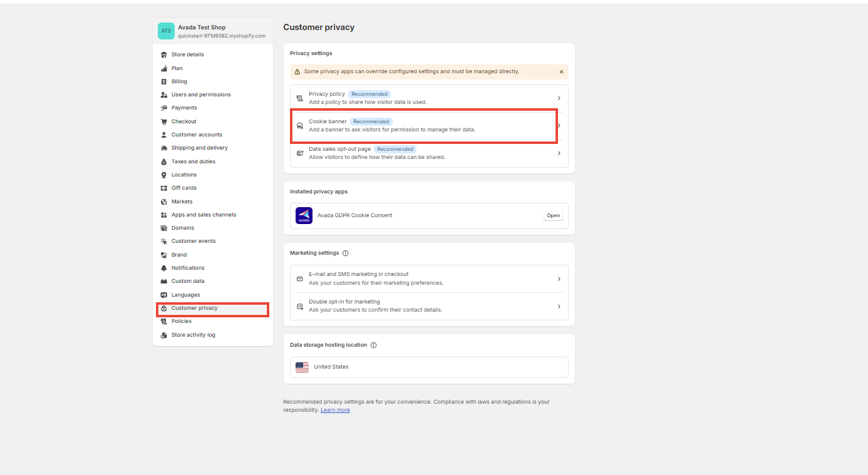Click the Customer accounts icon

[x=164, y=135]
